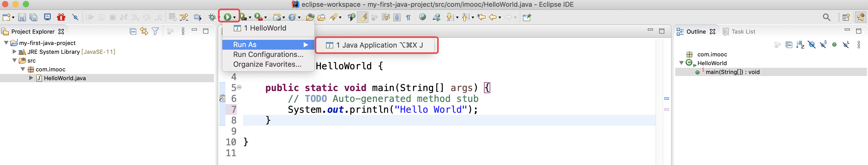This screenshot has width=868, height=165.
Task: Click the Search flashlight icon
Action: (333, 17)
